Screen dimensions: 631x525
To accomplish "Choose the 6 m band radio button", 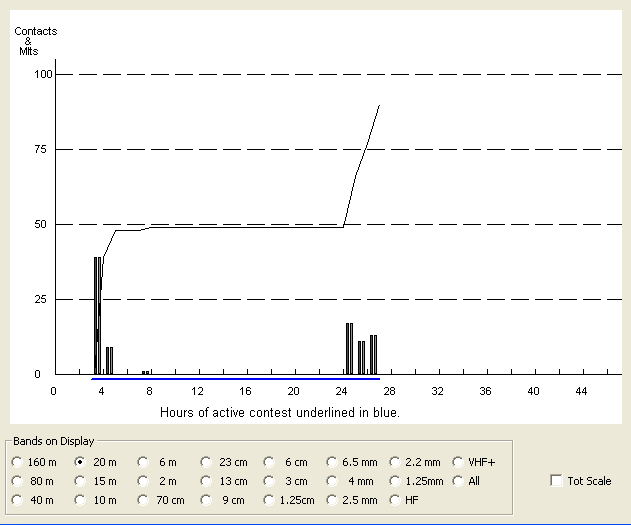I will tap(143, 462).
